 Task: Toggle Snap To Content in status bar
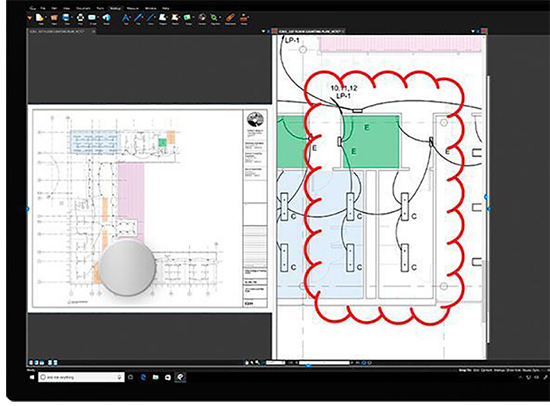click(x=487, y=371)
